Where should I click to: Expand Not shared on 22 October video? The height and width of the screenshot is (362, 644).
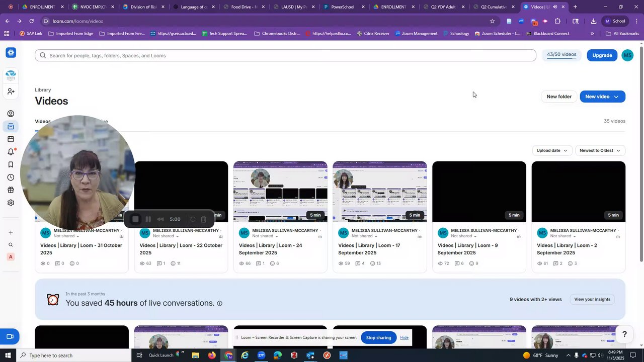point(165,236)
